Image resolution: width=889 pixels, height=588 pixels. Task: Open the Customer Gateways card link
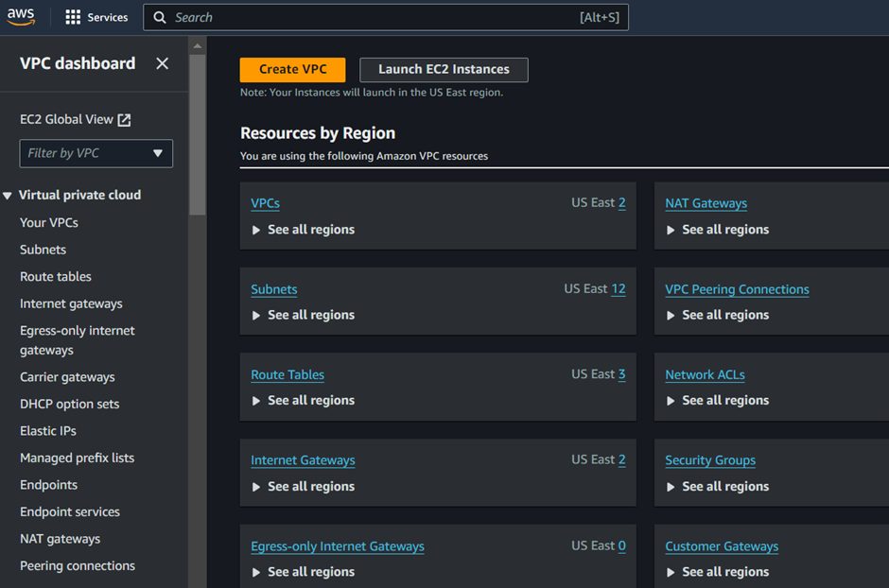pos(722,546)
